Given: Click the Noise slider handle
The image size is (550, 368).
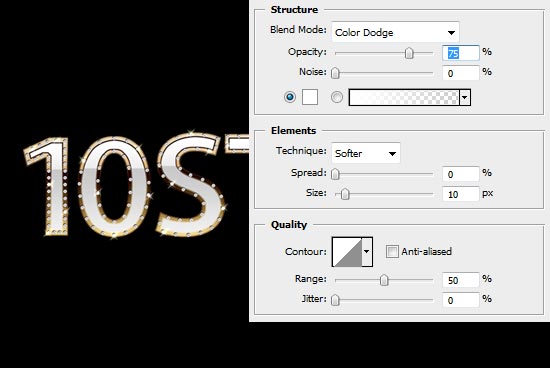Looking at the screenshot, I should (335, 73).
